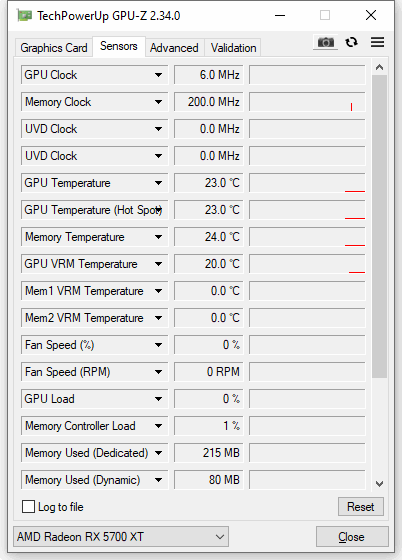The image size is (402, 560).
Task: Click the GPU-Z app icon in title bar
Action: (x=24, y=15)
